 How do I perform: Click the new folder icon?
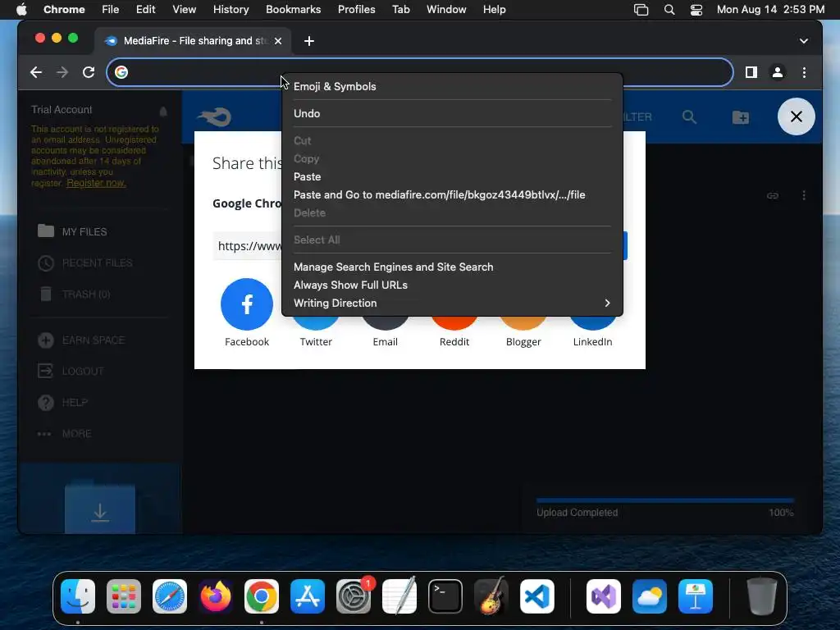[741, 116]
